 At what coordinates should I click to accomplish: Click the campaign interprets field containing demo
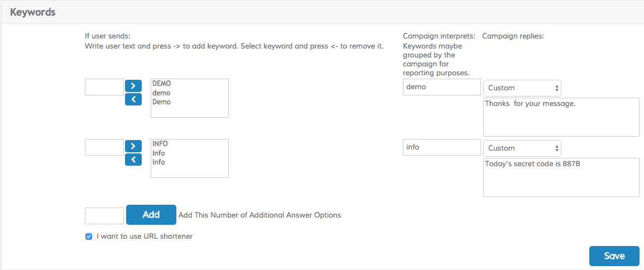(x=441, y=87)
